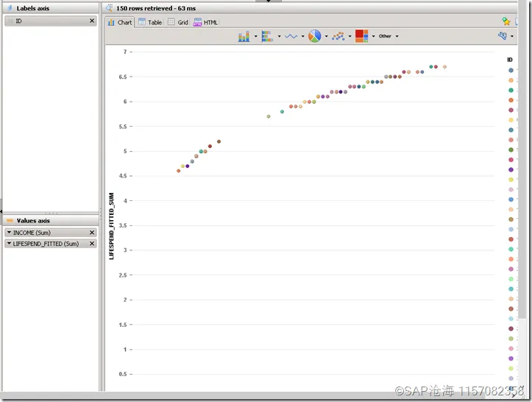
Task: Open the wrench settings dropdown arrow
Action: (x=512, y=36)
